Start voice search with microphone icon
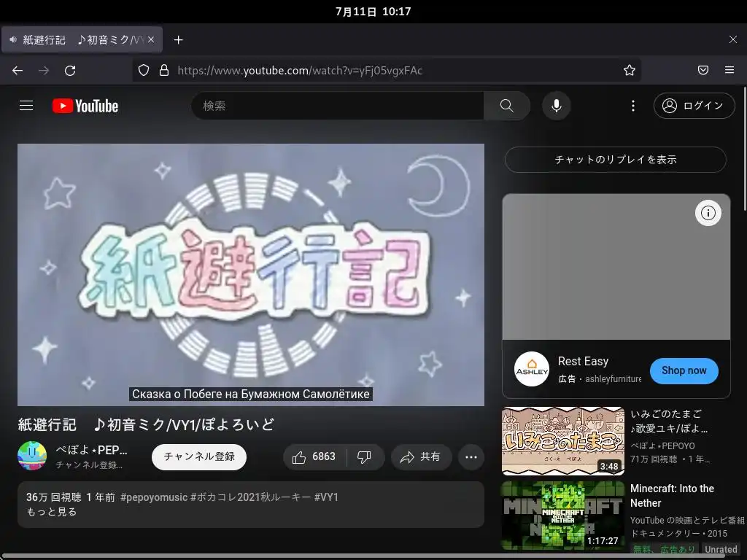 pyautogui.click(x=556, y=105)
